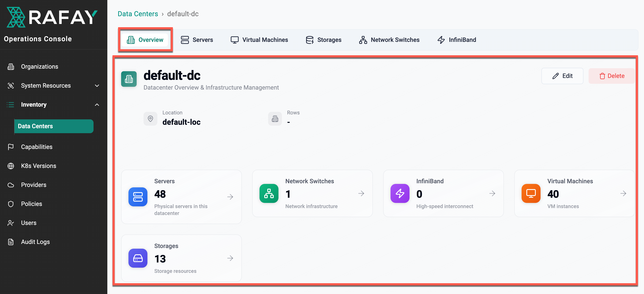
Task: Click the blue Servers icon on the summary card
Action: pyautogui.click(x=138, y=197)
